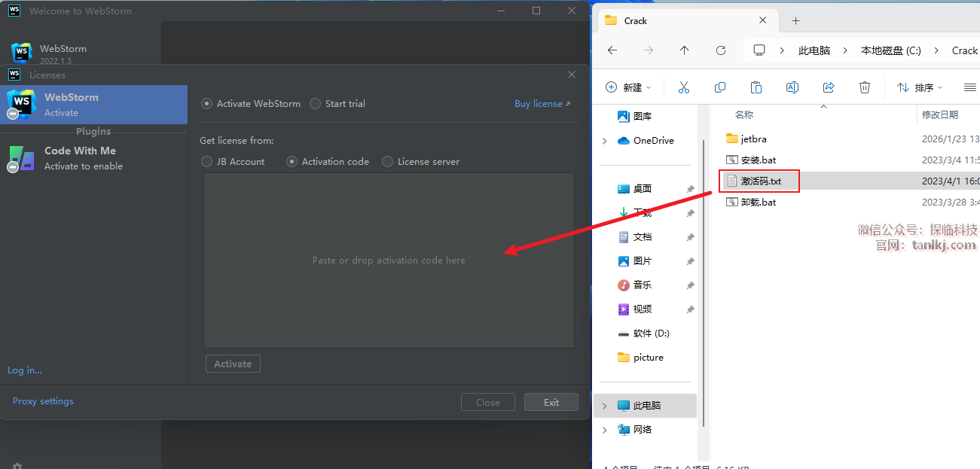The height and width of the screenshot is (469, 980).
Task: Click the Share icon in Explorer toolbar
Action: (829, 87)
